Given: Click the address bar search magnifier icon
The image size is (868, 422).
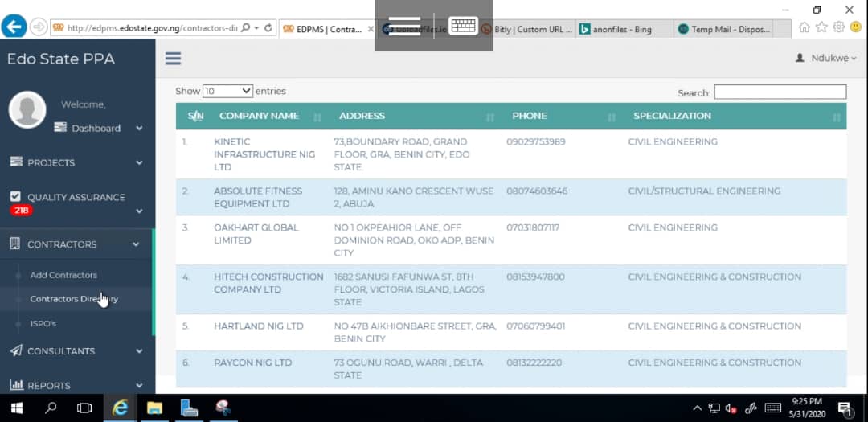Looking at the screenshot, I should point(246,27).
